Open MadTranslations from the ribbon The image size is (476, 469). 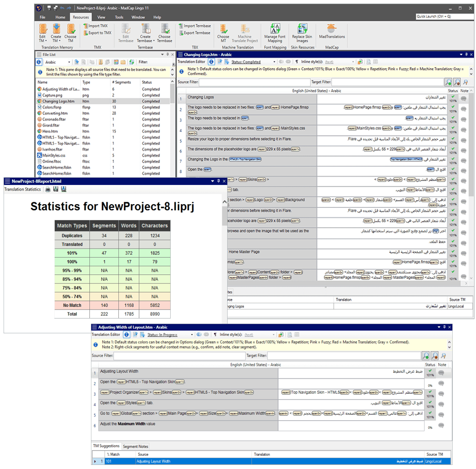pos(332,32)
